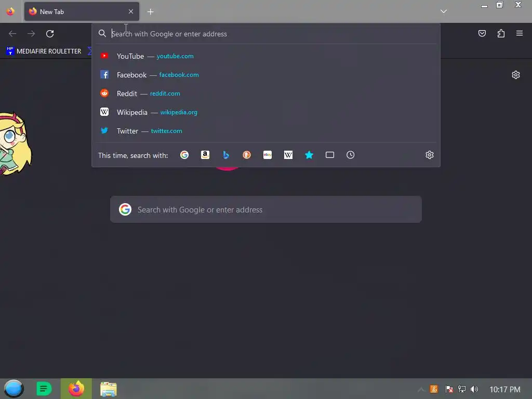
Task: Go forward one page
Action: pos(31,34)
